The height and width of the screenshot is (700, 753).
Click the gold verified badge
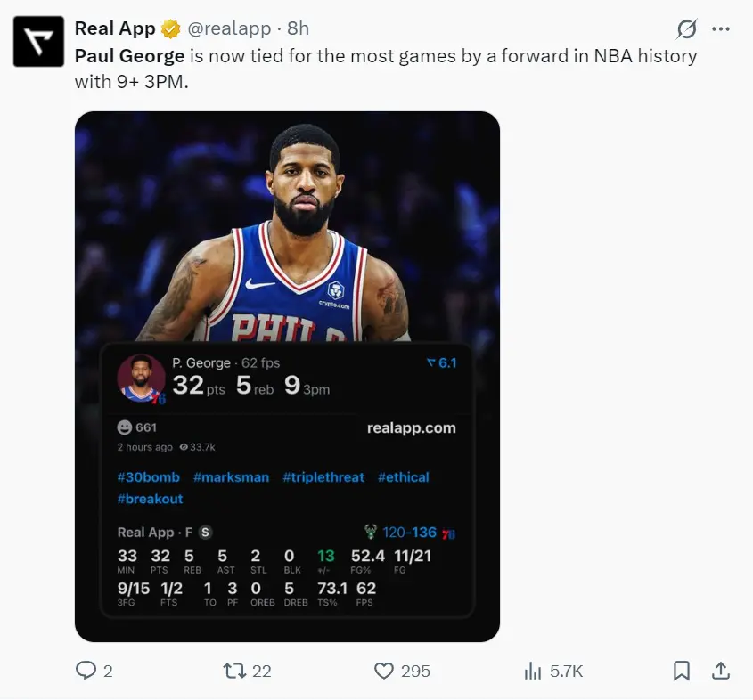pos(170,29)
